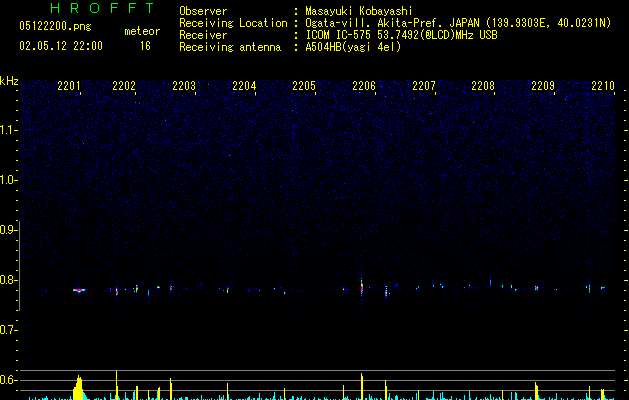Click observer name Masayuki Kobayashi
The height and width of the screenshot is (400, 629).
pyautogui.click(x=359, y=11)
